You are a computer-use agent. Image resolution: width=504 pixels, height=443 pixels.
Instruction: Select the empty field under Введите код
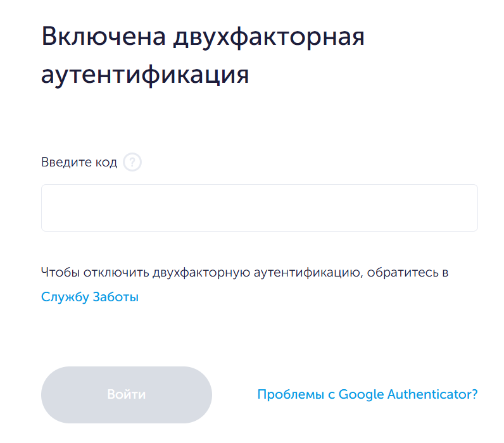click(259, 208)
